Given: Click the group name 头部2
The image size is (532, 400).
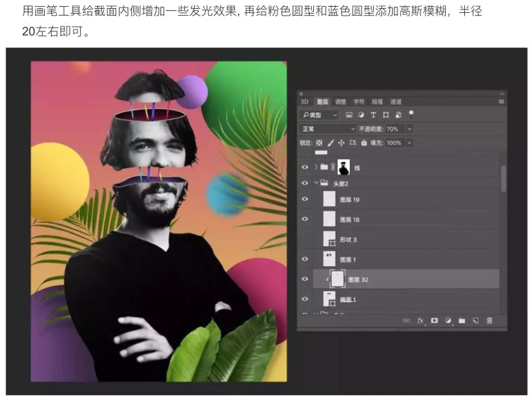Looking at the screenshot, I should 340,184.
